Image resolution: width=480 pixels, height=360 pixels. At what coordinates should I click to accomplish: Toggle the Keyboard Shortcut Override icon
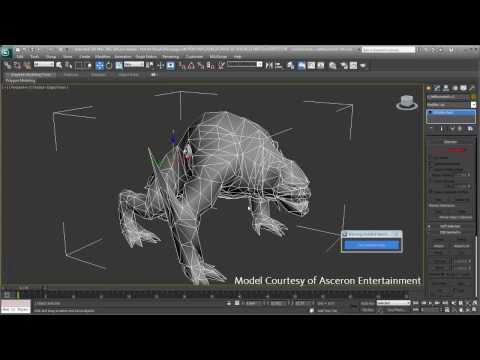(171, 65)
